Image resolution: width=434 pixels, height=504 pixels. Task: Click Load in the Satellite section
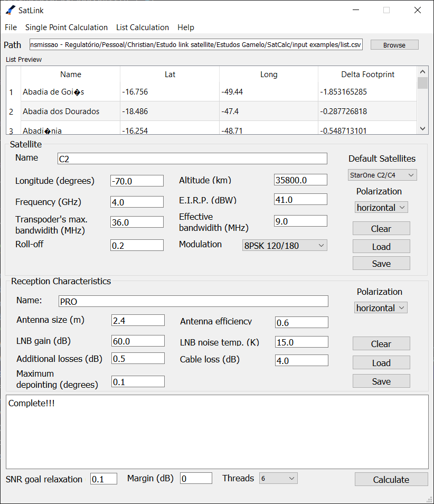[381, 247]
